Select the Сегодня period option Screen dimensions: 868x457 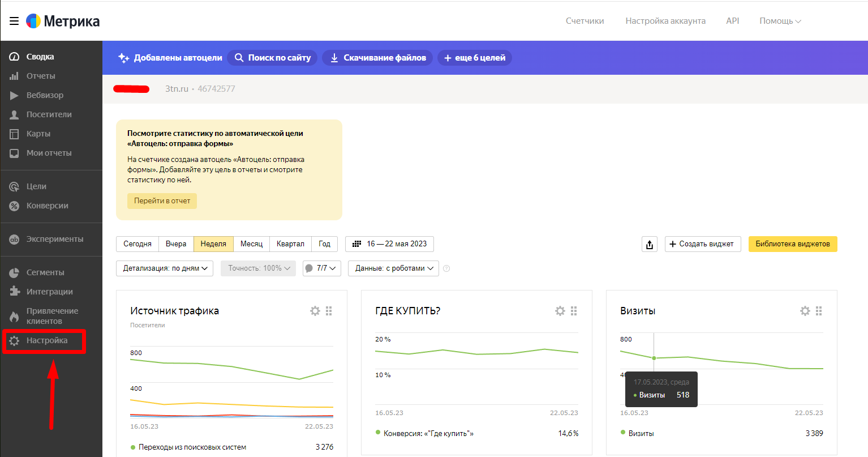pyautogui.click(x=137, y=244)
